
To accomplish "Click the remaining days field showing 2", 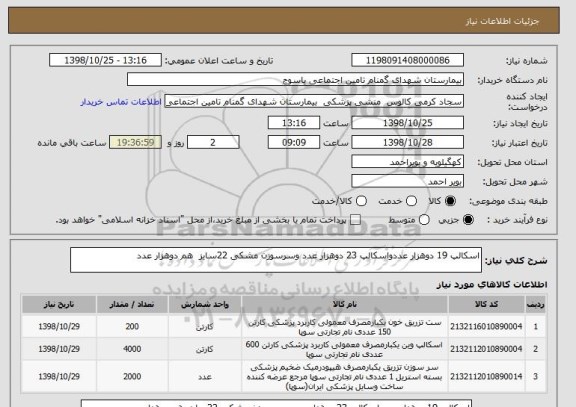I will point(213,142).
